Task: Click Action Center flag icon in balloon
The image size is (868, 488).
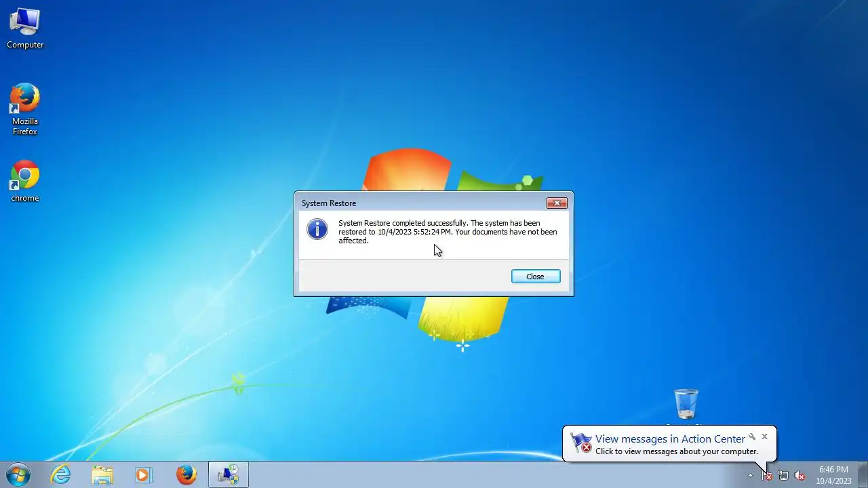Action: pos(581,443)
